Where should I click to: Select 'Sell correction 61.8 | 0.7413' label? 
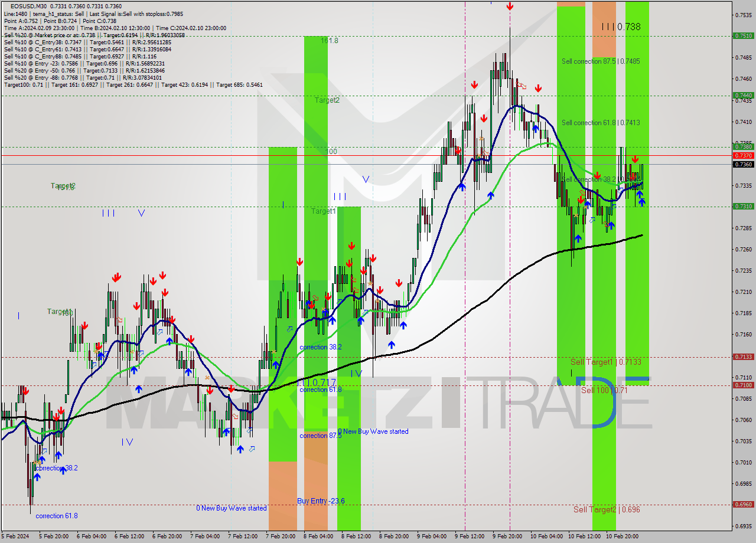point(601,123)
